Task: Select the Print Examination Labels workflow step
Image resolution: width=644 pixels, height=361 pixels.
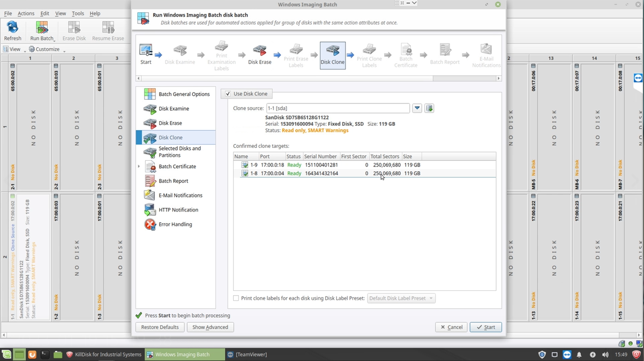Action: pyautogui.click(x=221, y=56)
